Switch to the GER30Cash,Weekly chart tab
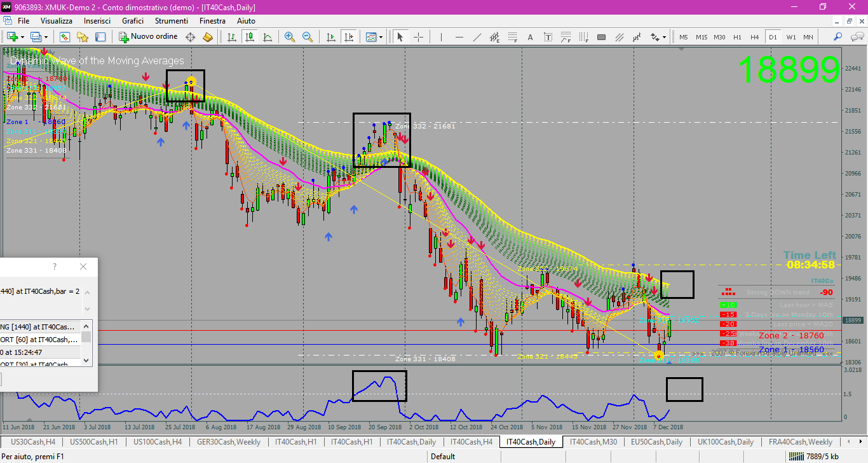Viewport: 868px width, 463px height. tap(229, 441)
